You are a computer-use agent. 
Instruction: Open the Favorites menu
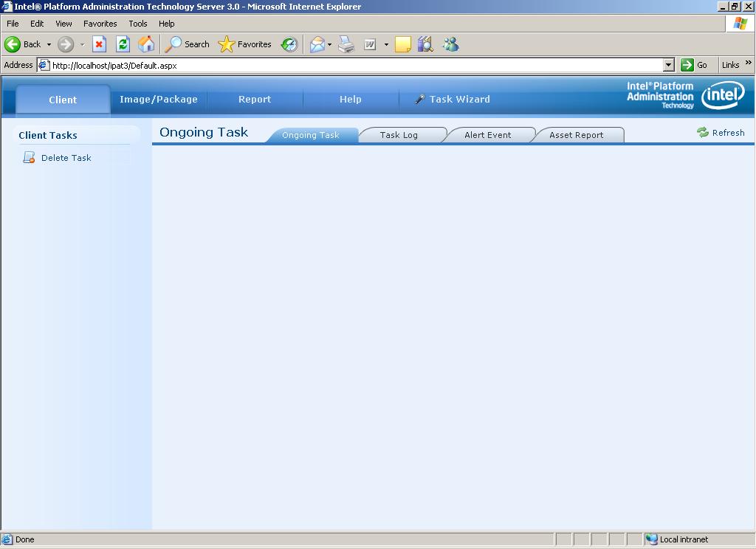coord(100,24)
